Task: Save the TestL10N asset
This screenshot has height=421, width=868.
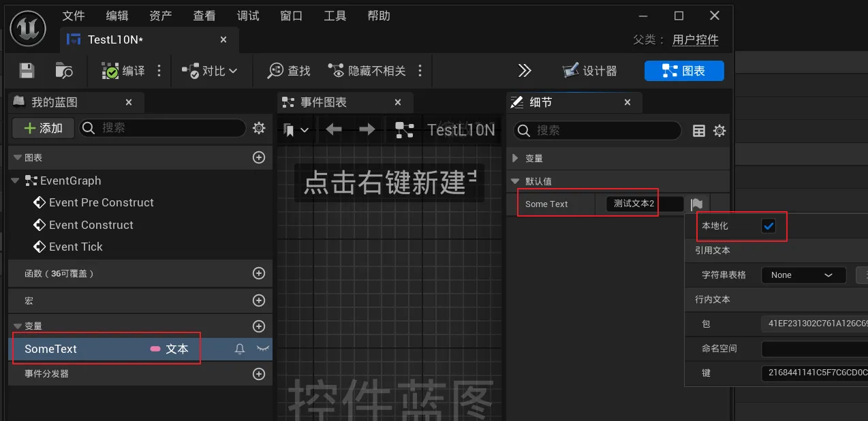Action: point(26,70)
